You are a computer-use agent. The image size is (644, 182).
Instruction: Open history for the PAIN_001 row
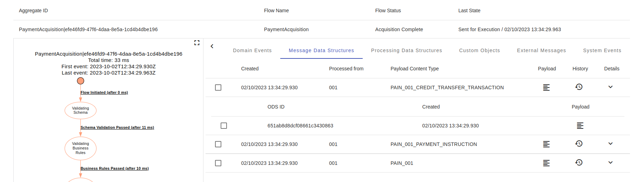pyautogui.click(x=579, y=162)
